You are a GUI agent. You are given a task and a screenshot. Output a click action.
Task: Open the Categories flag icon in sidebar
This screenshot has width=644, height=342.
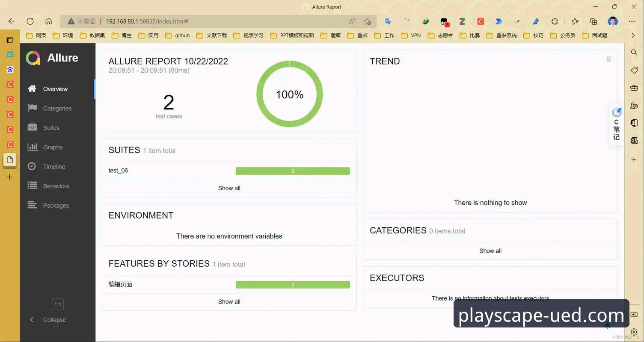click(x=32, y=108)
